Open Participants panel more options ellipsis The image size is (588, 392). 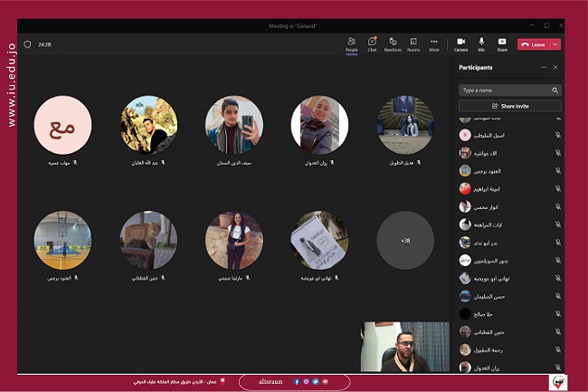pos(544,67)
